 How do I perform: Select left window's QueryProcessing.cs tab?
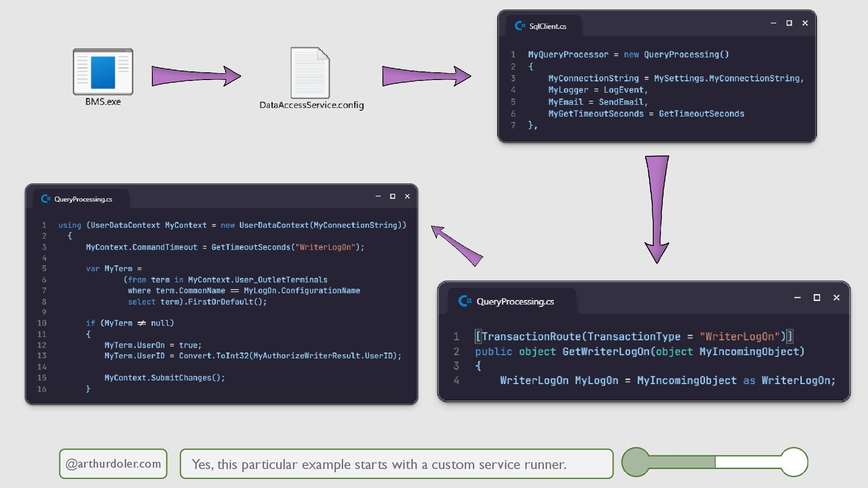(x=83, y=199)
